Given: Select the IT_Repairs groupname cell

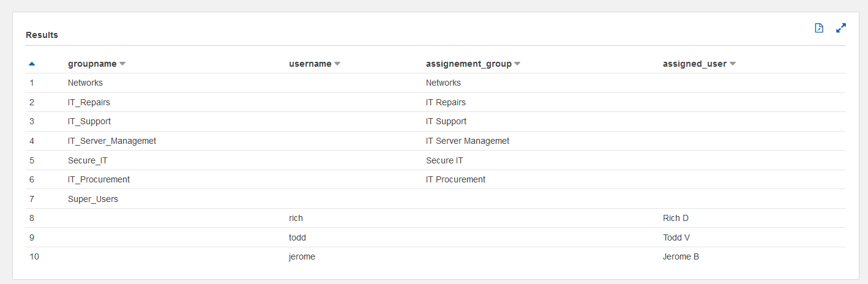Looking at the screenshot, I should coord(89,102).
